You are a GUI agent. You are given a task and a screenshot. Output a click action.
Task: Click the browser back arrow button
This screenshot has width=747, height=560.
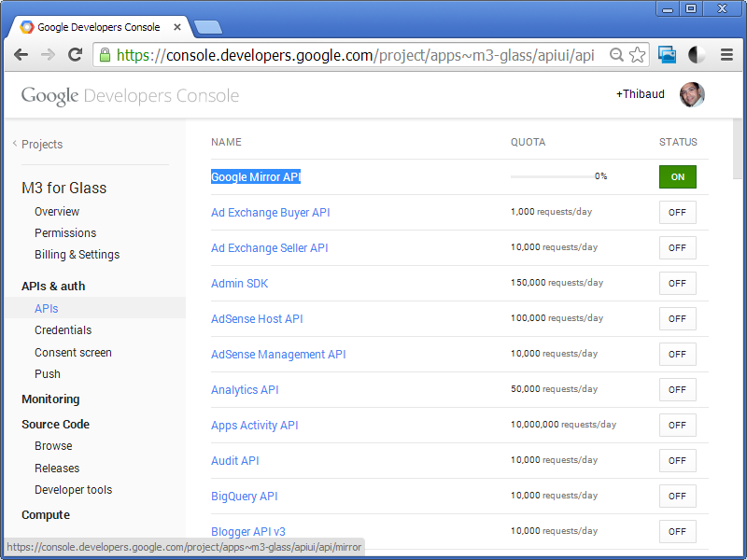(21, 55)
